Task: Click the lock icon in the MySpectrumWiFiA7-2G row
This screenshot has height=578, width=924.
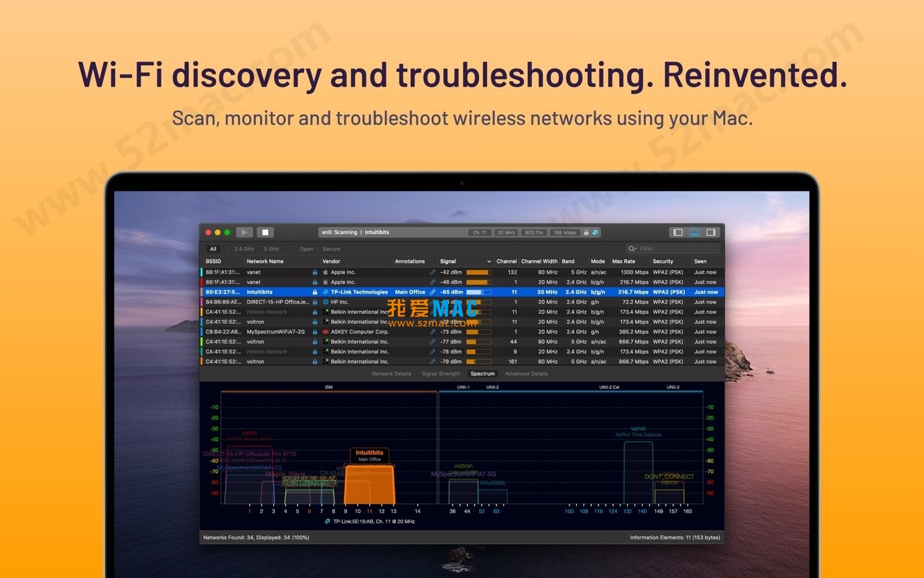Action: (315, 332)
